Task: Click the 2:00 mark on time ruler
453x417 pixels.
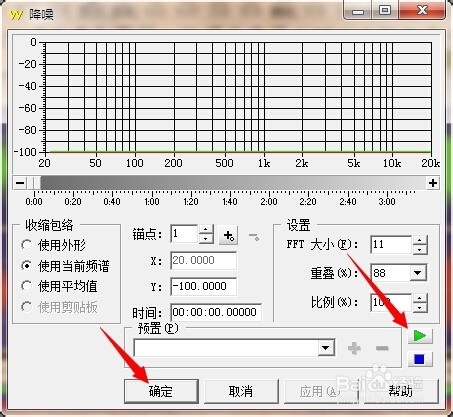Action: (x=269, y=201)
